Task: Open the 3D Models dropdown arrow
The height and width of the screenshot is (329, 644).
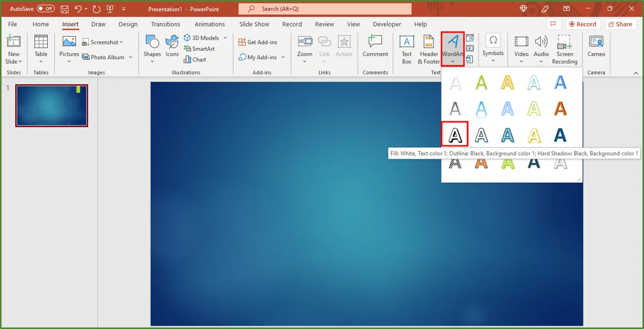Action: [x=225, y=38]
